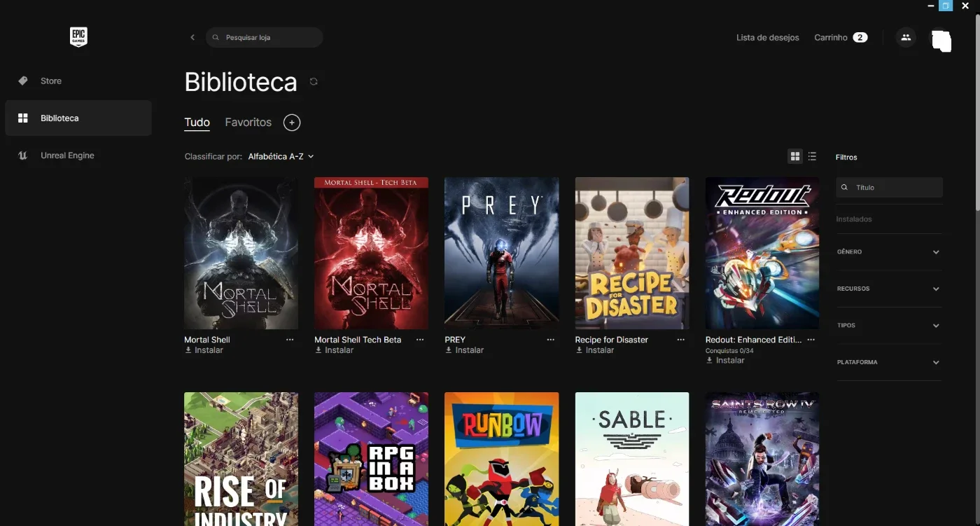The image size is (980, 526).
Task: Open the PREY game cover art
Action: click(x=502, y=253)
